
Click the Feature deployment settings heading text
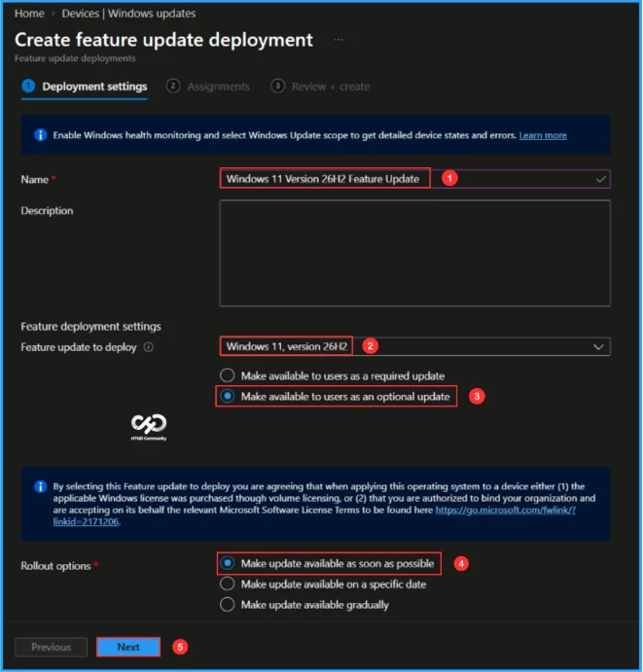pos(90,327)
